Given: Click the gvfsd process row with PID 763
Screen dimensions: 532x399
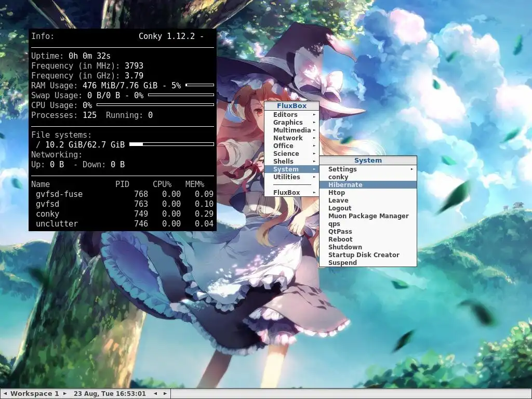Looking at the screenshot, I should (123, 204).
